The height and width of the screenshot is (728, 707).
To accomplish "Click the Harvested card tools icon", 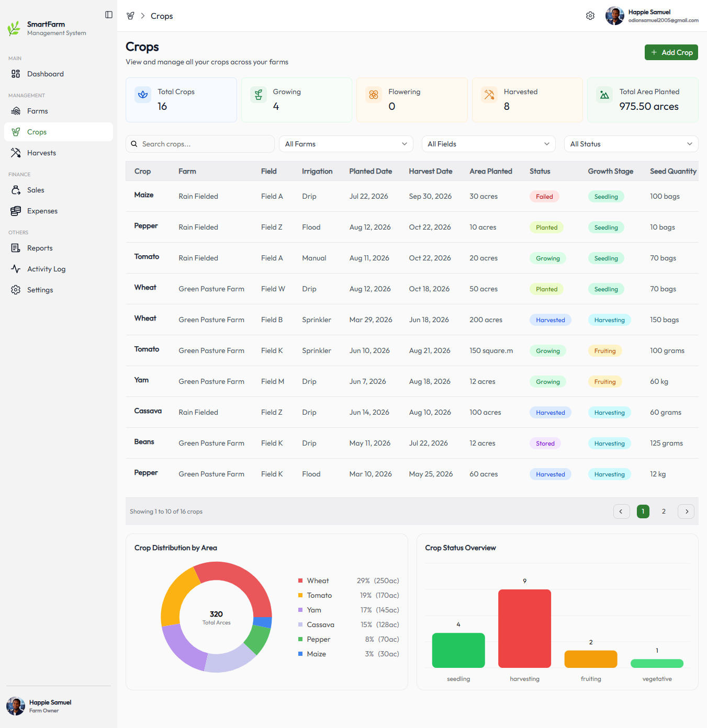I will pyautogui.click(x=489, y=95).
